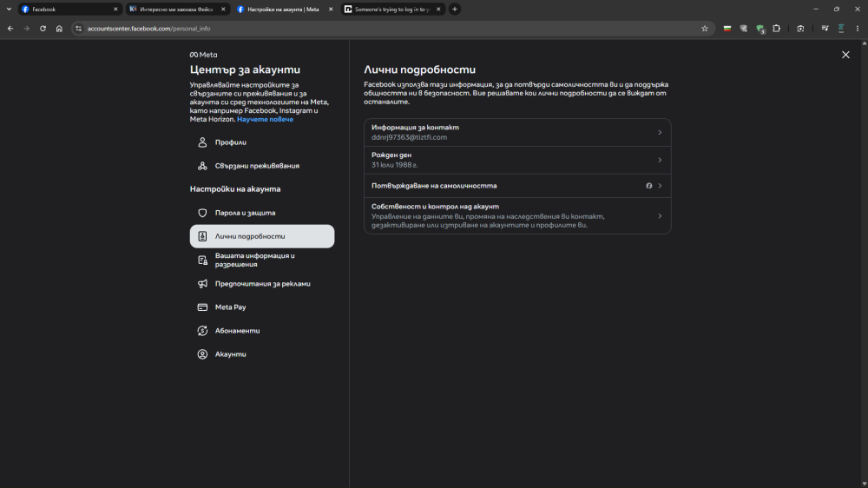Open Акаунти in the sidebar
Image resolution: width=868 pixels, height=488 pixels.
pyautogui.click(x=262, y=354)
